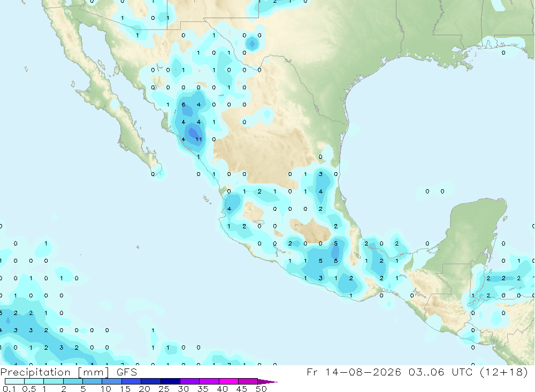Screen dimensions: 535x392
Task: Click the "6" precipitation value on map
Action: coord(184,104)
